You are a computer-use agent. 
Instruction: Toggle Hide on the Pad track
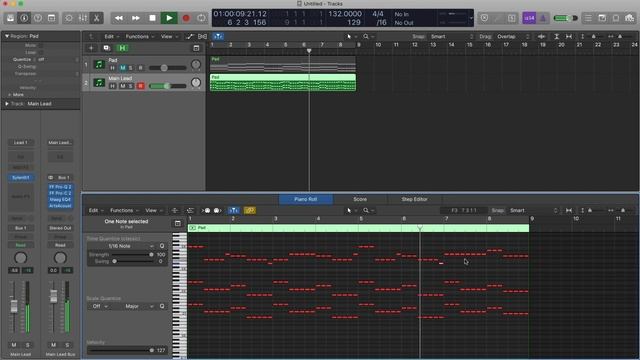[113, 68]
